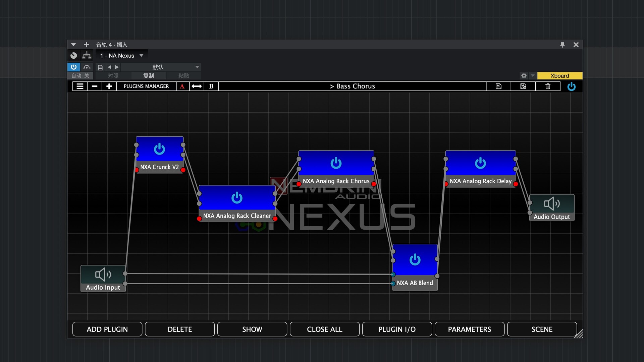Click the NXA Crunck V2 label
Image resolution: width=644 pixels, height=362 pixels.
coord(159,167)
